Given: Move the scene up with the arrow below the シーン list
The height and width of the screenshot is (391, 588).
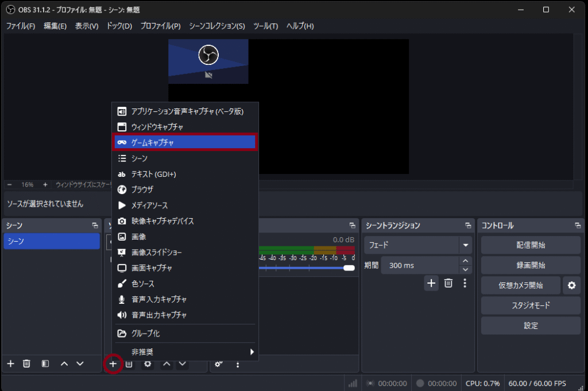Looking at the screenshot, I should (x=64, y=363).
